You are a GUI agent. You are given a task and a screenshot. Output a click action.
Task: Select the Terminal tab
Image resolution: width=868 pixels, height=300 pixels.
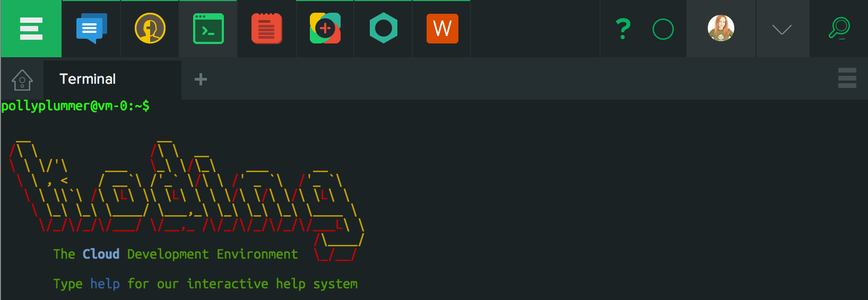(112, 80)
